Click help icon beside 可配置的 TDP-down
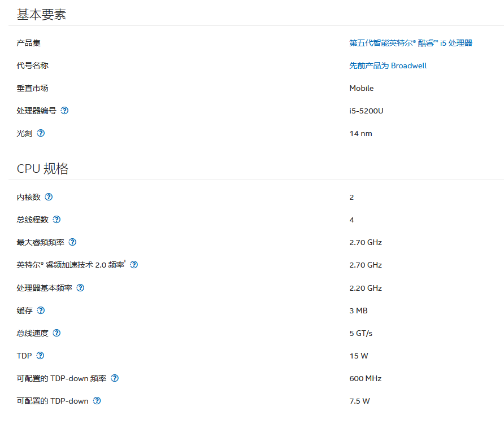 coord(97,401)
